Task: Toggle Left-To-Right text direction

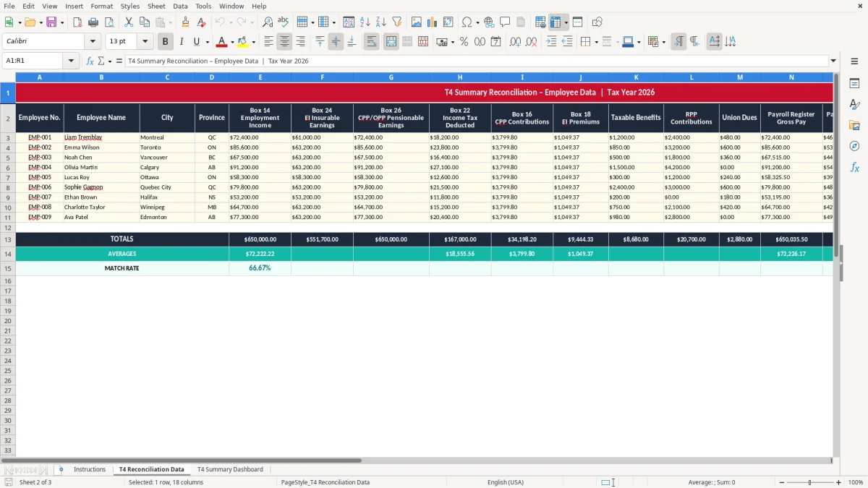Action: pos(678,42)
